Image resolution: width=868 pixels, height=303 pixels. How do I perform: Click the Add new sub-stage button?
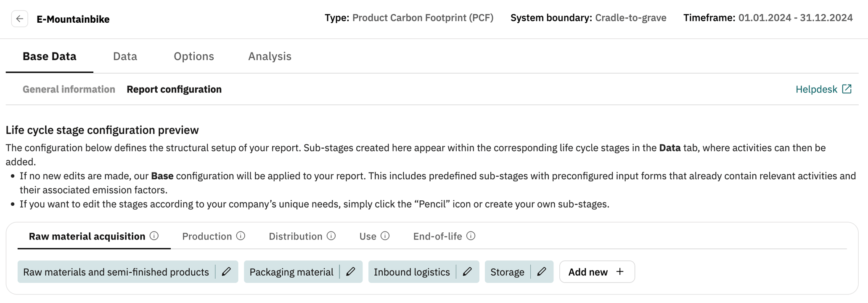coord(596,271)
